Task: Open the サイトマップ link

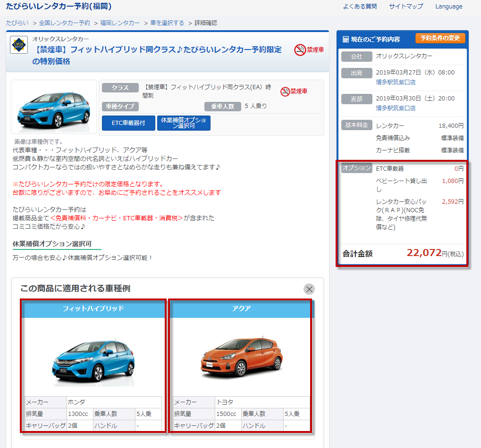Action: coord(406,7)
